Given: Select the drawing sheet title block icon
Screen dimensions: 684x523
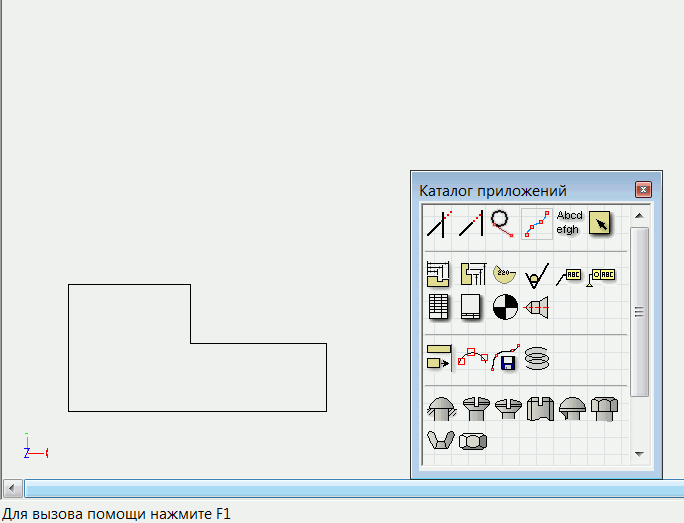Looking at the screenshot, I should pos(472,307).
